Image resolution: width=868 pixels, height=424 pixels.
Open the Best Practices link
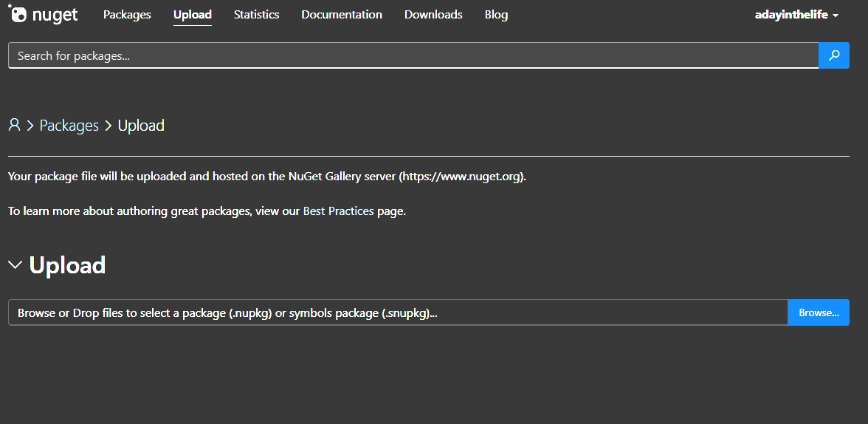(x=338, y=211)
